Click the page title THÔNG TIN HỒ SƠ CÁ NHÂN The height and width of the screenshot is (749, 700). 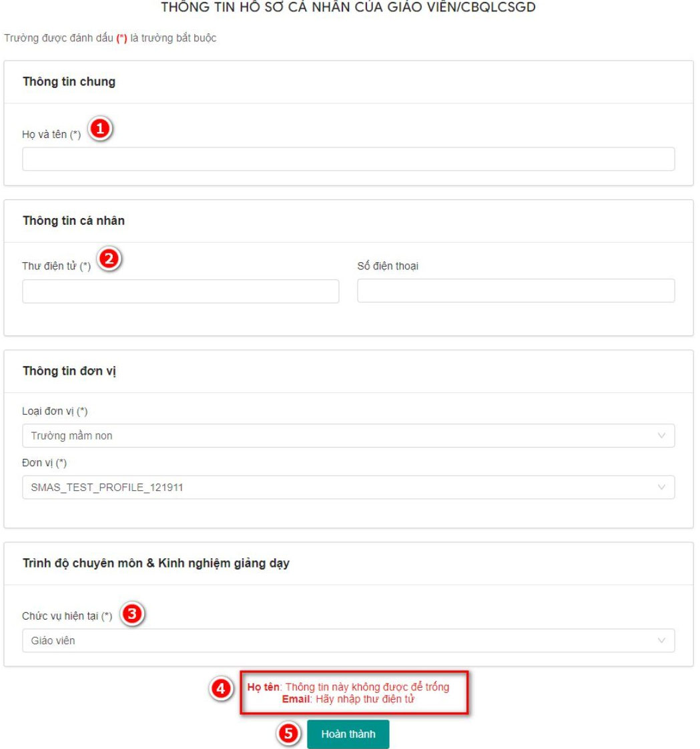pos(348,7)
